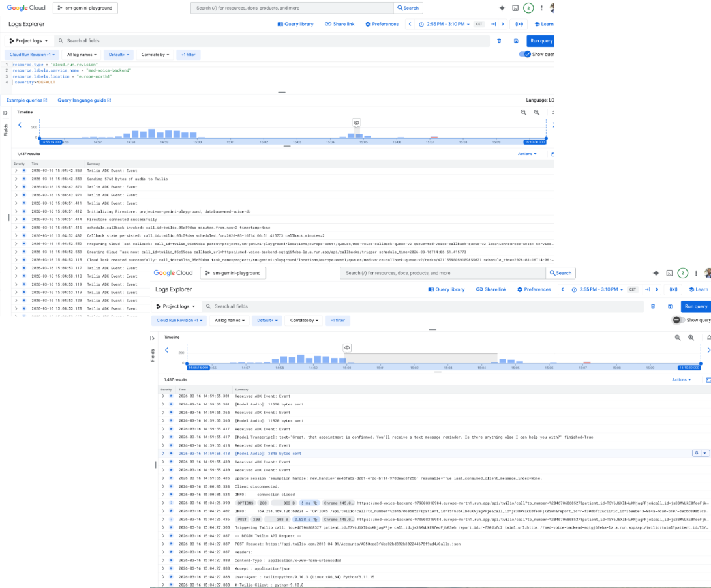The width and height of the screenshot is (711, 588).
Task: Expand log row 'Client disconnected.'
Action: [x=163, y=486]
